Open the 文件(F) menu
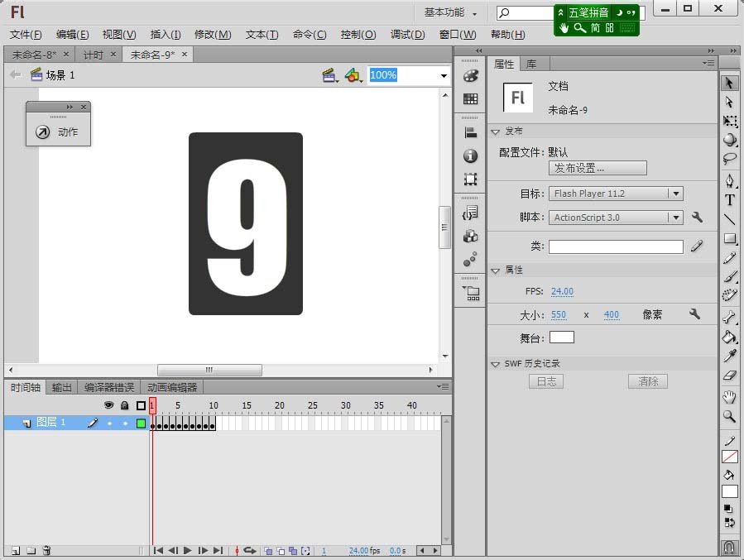The image size is (744, 560). (x=26, y=35)
